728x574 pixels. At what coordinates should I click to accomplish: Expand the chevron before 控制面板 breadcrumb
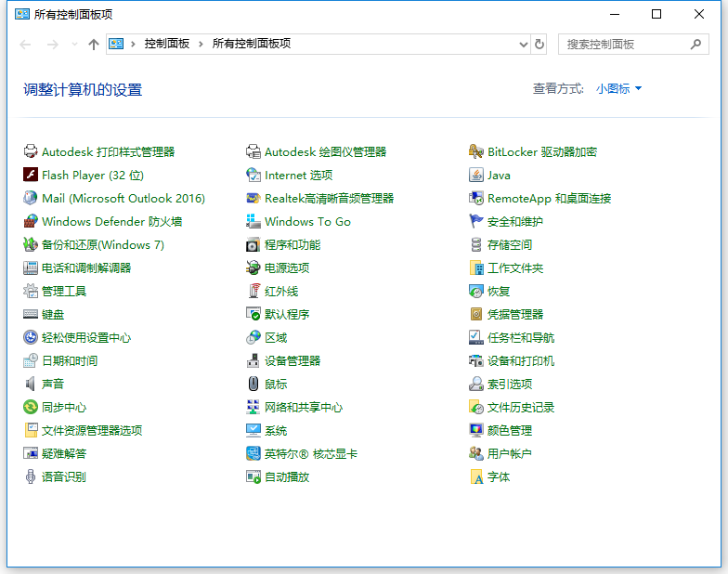pos(133,45)
